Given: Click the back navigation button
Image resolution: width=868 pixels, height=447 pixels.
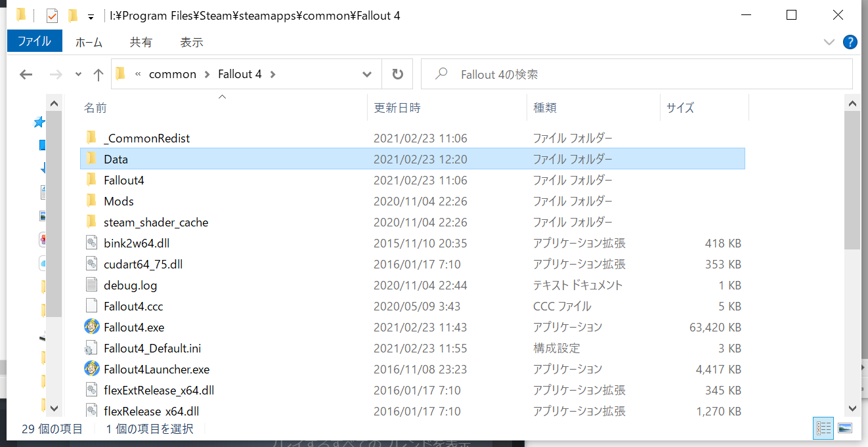Looking at the screenshot, I should (x=26, y=74).
